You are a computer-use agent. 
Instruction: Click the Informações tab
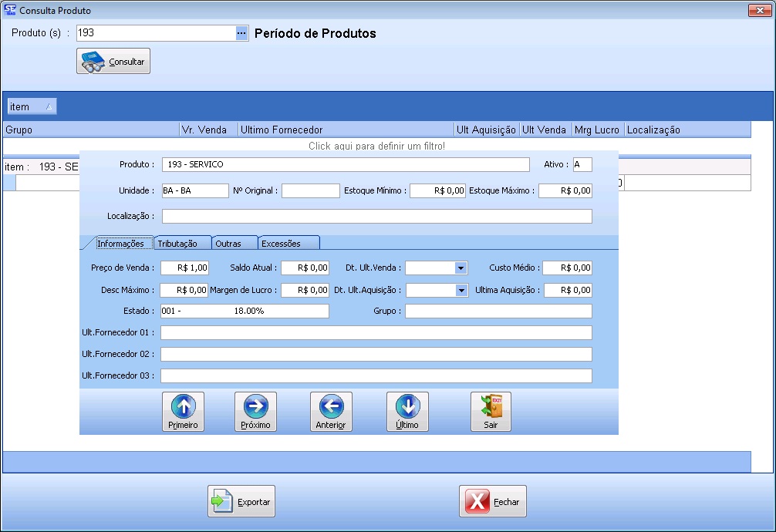pyautogui.click(x=120, y=244)
